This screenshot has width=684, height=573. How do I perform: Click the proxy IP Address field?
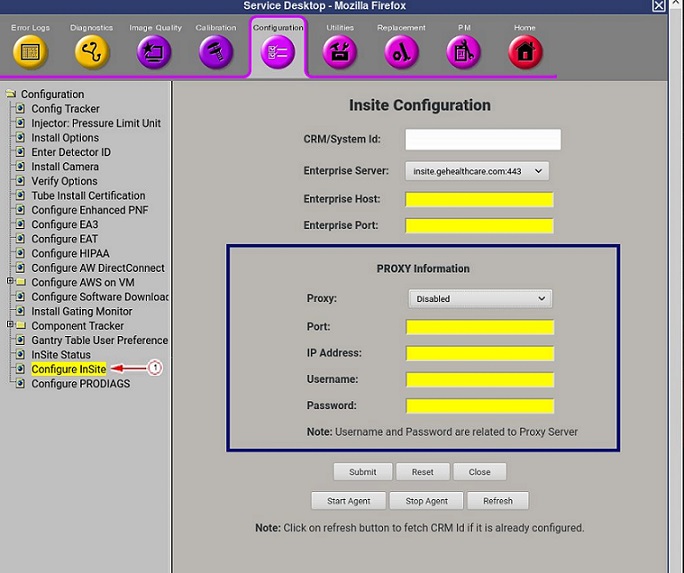pyautogui.click(x=480, y=353)
